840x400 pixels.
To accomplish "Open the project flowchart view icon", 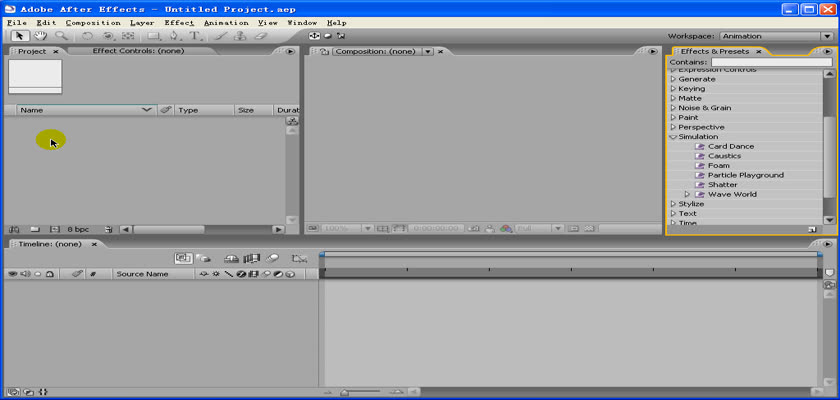I will (292, 121).
